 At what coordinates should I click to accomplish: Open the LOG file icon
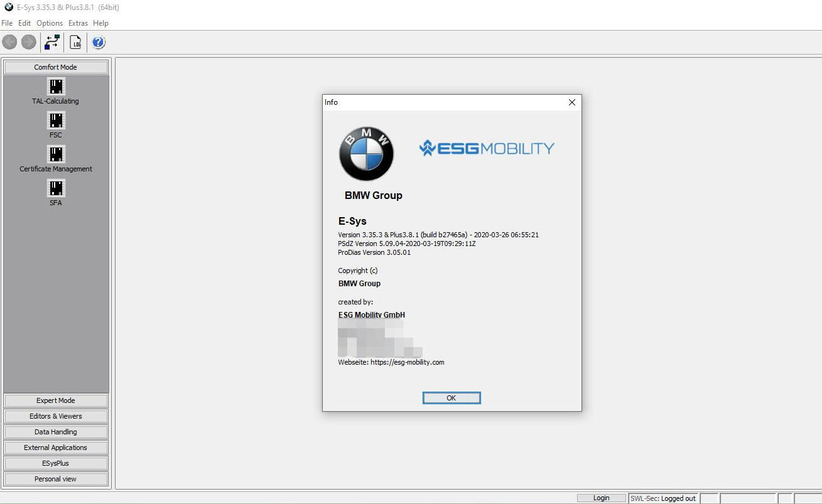76,42
